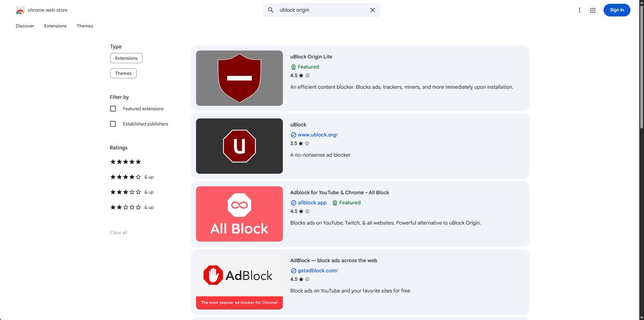The height and width of the screenshot is (320, 644).
Task: Open the uBlock red octagon thumbnail
Action: pos(239,146)
